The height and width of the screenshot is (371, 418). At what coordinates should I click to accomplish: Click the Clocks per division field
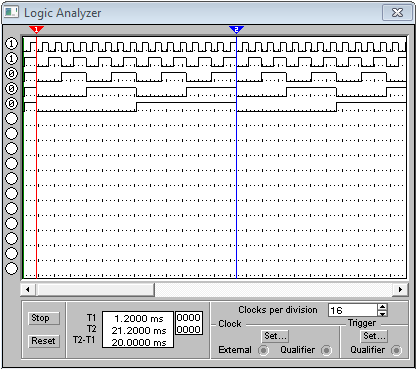coord(353,310)
